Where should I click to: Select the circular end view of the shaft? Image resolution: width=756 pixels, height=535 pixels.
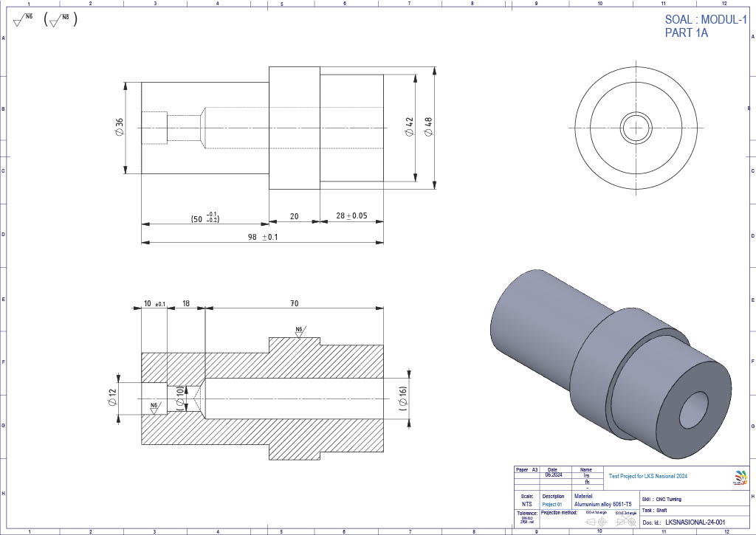pyautogui.click(x=636, y=128)
